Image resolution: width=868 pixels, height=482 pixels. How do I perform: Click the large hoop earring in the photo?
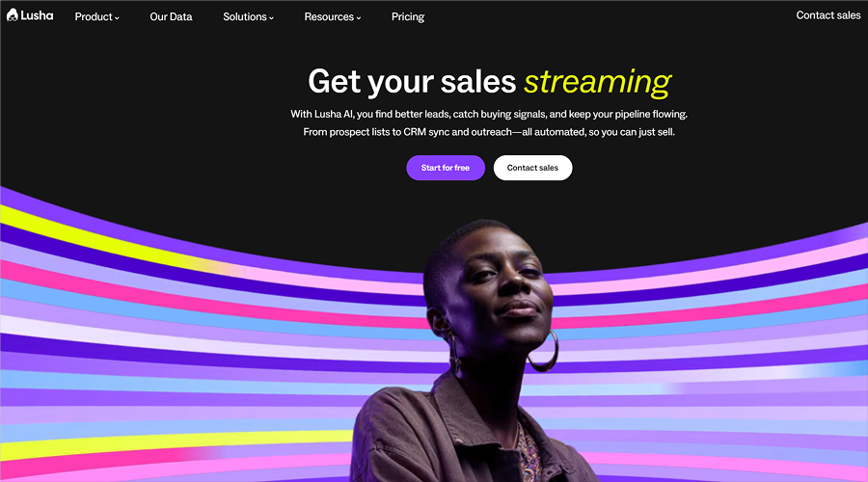[543, 351]
